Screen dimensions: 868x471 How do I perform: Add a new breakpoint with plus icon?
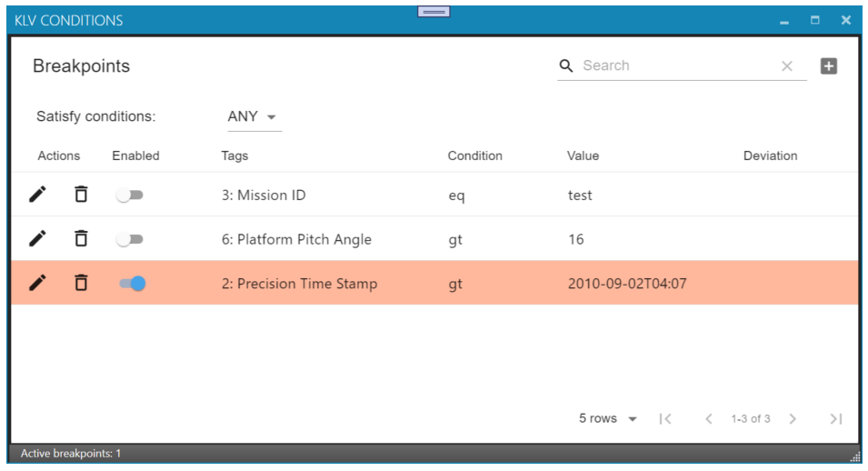pyautogui.click(x=828, y=65)
